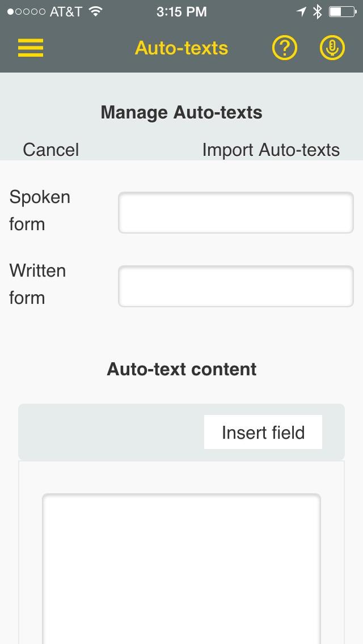This screenshot has width=363, height=644.
Task: Tap the 3:15 PM clock in status bar
Action: [x=181, y=11]
